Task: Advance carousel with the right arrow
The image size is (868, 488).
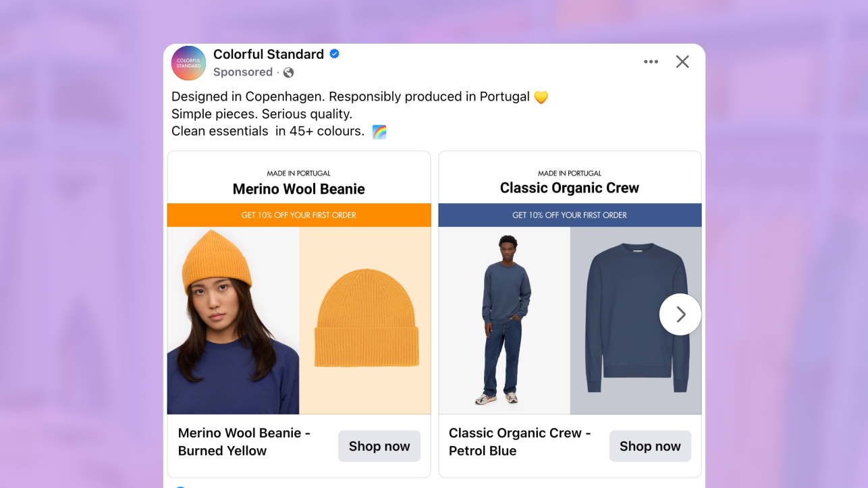Action: 680,315
